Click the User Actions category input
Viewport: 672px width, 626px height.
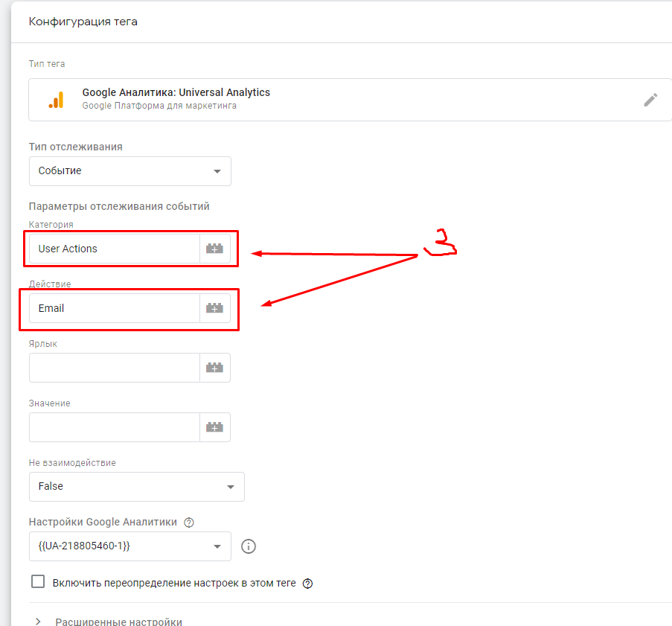tap(114, 249)
